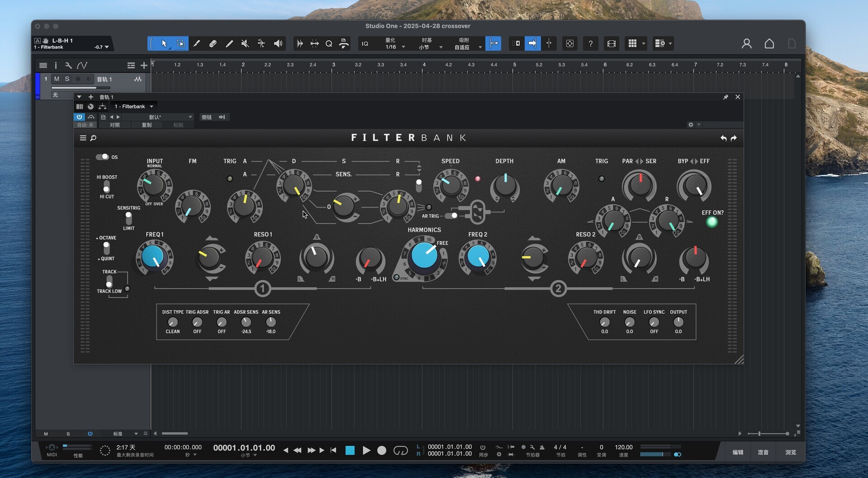Select the Eraser tool
Image resolution: width=868 pixels, height=478 pixels.
[212, 43]
